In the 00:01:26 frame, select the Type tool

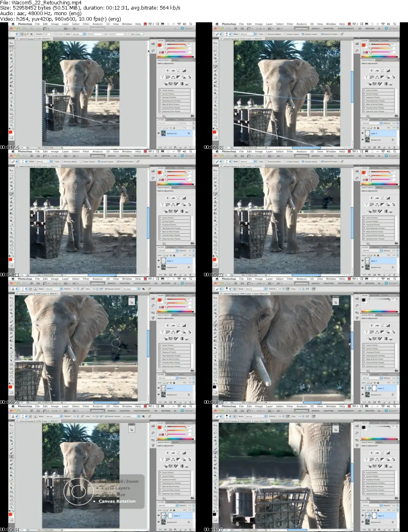click(x=11, y=102)
